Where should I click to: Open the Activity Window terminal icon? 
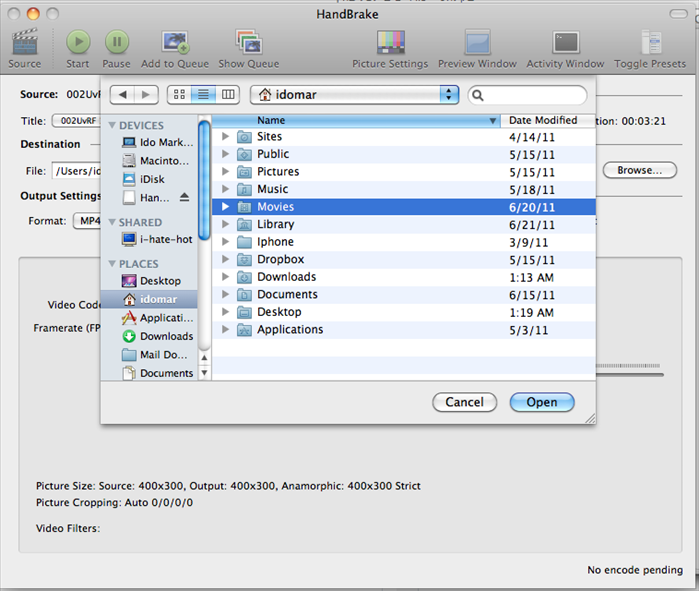point(566,42)
